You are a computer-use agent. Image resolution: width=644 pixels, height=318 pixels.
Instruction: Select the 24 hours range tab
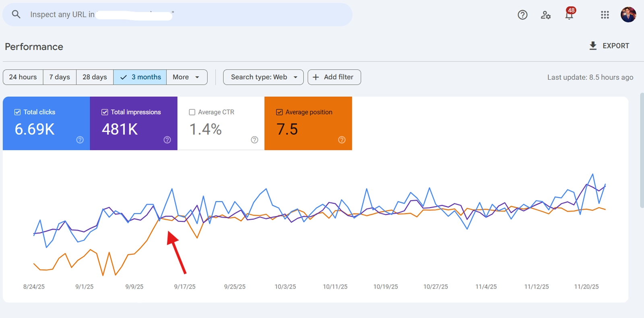point(23,77)
